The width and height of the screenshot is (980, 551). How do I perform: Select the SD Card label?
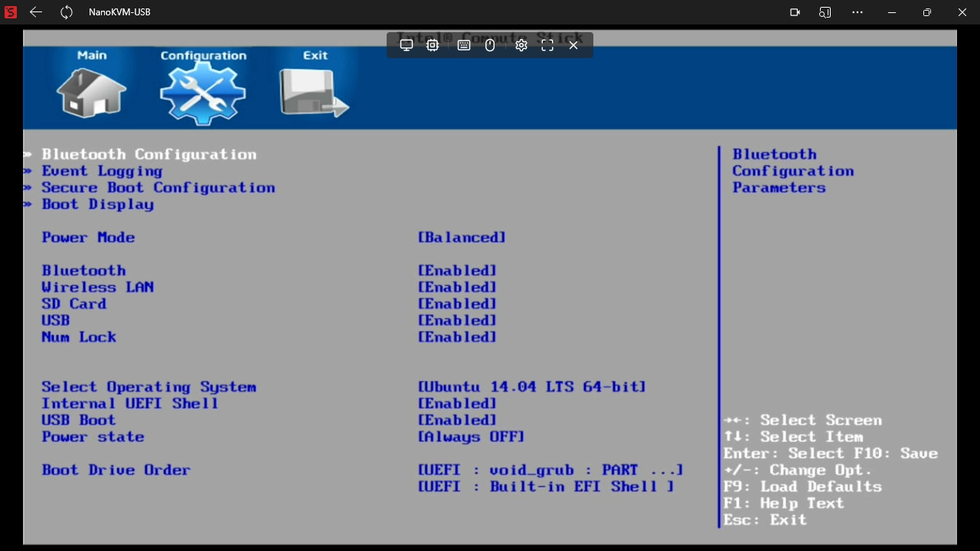click(x=74, y=304)
